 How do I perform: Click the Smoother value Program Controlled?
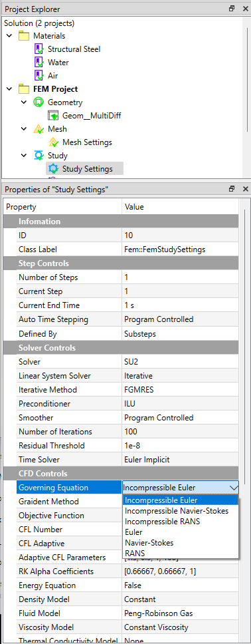click(x=181, y=418)
